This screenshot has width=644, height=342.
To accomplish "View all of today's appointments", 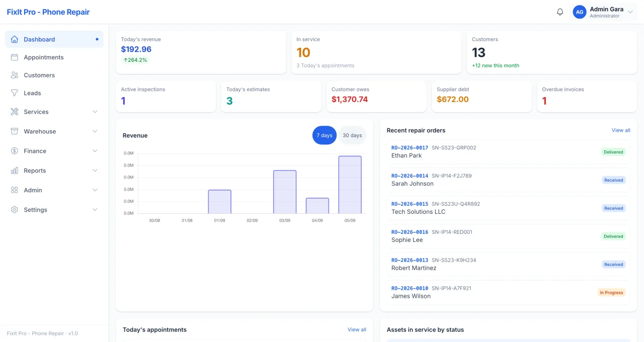I will coord(357,330).
